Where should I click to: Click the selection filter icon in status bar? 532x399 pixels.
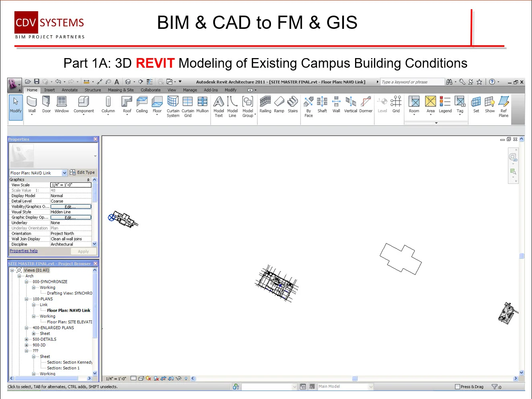(x=495, y=387)
